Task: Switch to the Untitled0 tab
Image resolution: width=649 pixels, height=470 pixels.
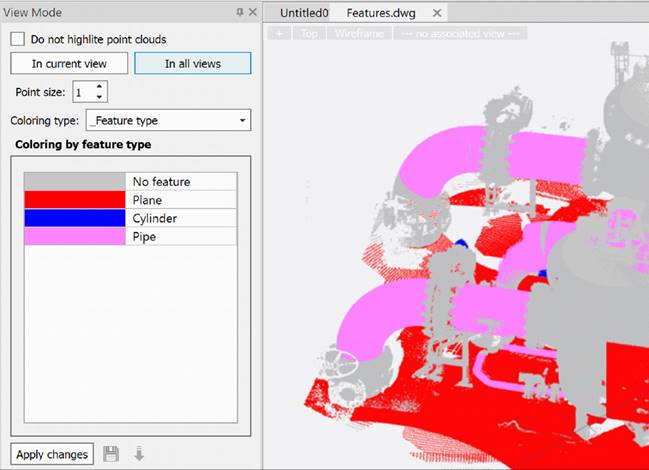Action: pos(304,13)
